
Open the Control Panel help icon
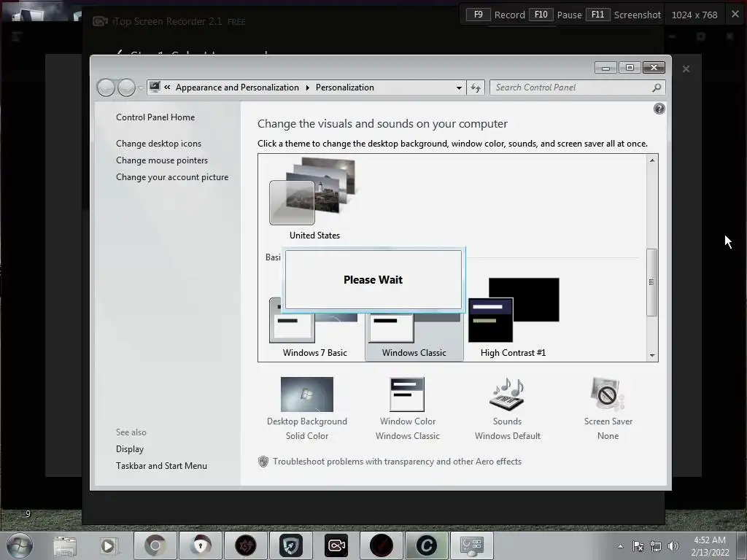pos(659,109)
